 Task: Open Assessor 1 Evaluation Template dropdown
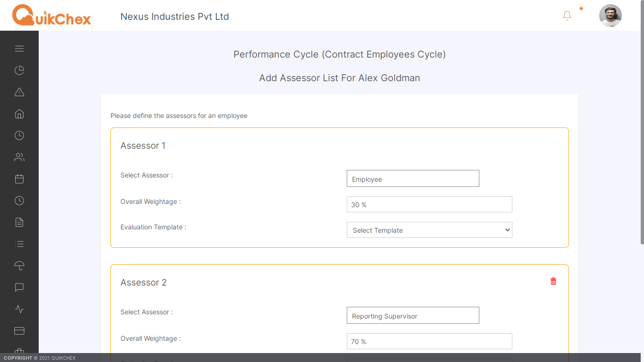click(429, 230)
